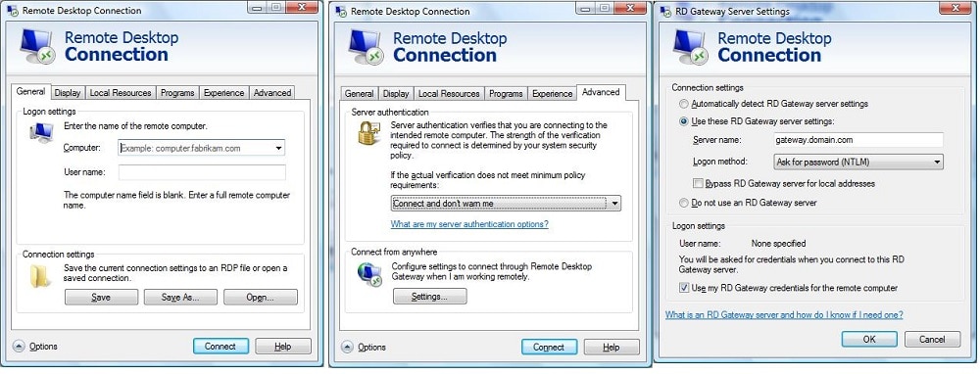Click the Remote Desktop logo in Gateway window
The image size is (980, 374).
pyautogui.click(x=691, y=46)
